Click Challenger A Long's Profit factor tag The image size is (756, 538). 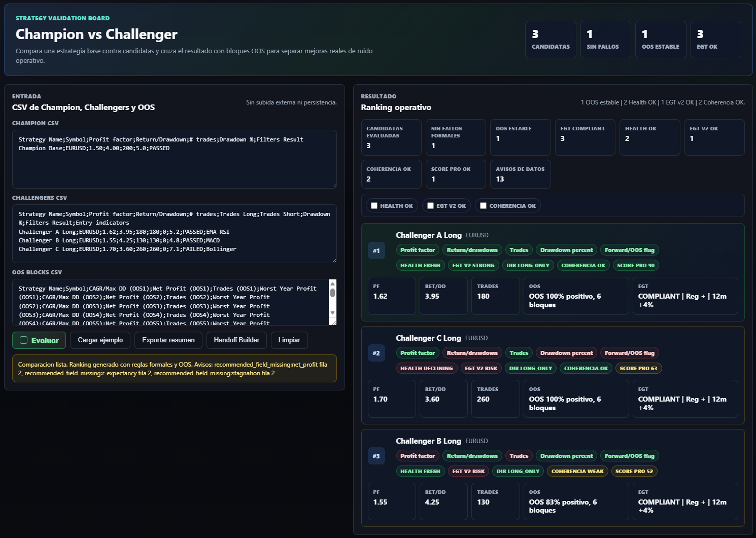[x=418, y=250]
